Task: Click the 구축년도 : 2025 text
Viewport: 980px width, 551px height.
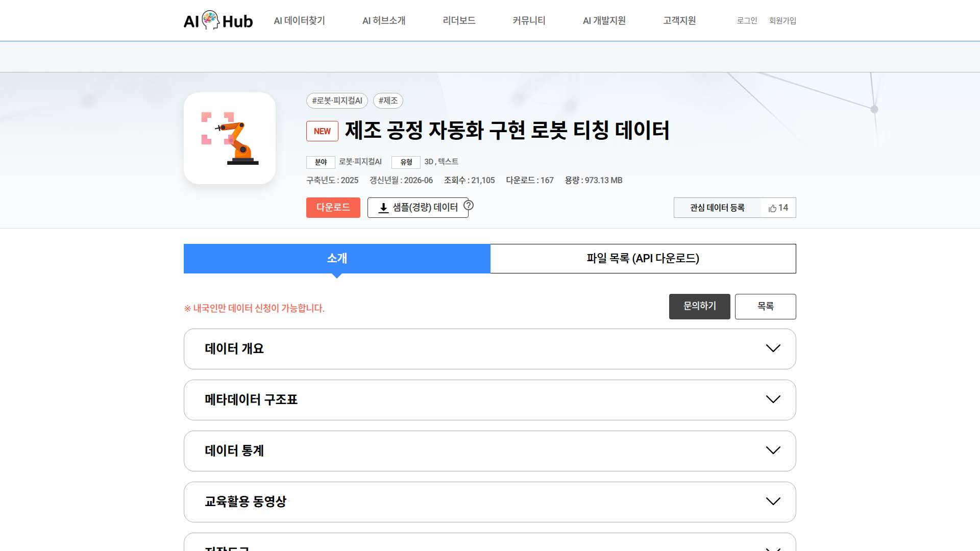Action: pyautogui.click(x=332, y=181)
